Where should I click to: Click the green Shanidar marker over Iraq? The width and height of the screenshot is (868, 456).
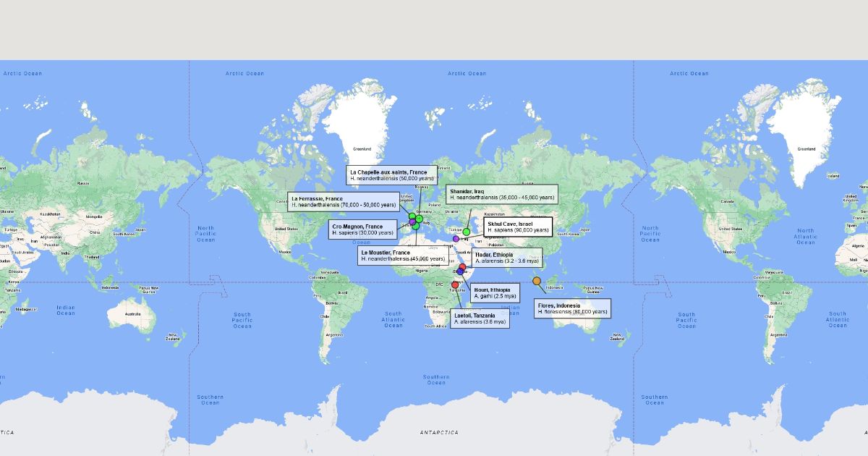click(x=467, y=232)
